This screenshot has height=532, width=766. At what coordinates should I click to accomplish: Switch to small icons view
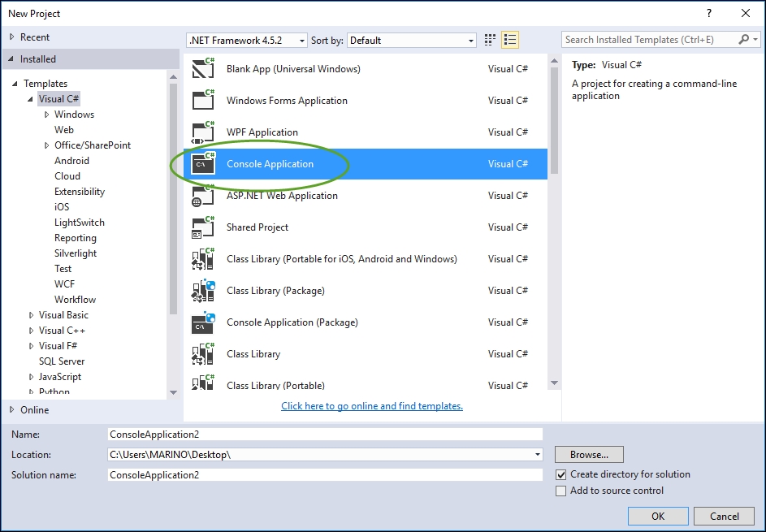[490, 40]
